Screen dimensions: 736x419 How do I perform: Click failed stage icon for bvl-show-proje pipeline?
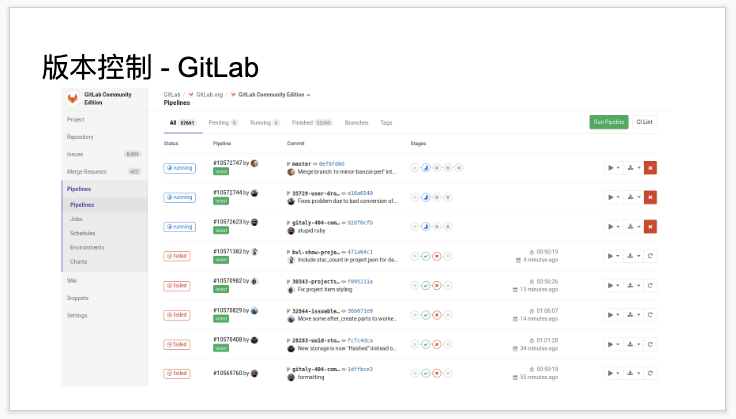coord(437,256)
